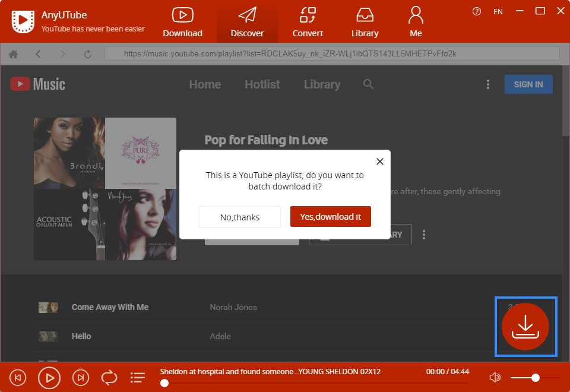Open playlist three-dot options menu
570x392 pixels.
[424, 235]
